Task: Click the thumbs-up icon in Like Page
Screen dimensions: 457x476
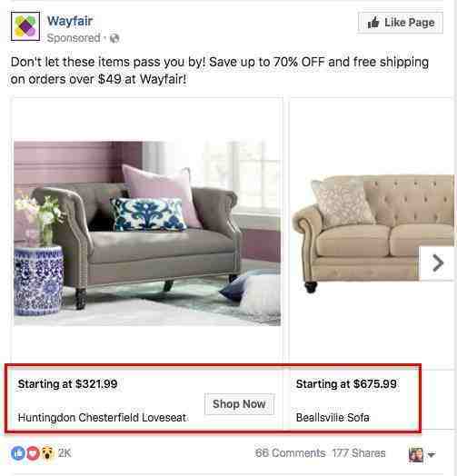Action: [373, 23]
